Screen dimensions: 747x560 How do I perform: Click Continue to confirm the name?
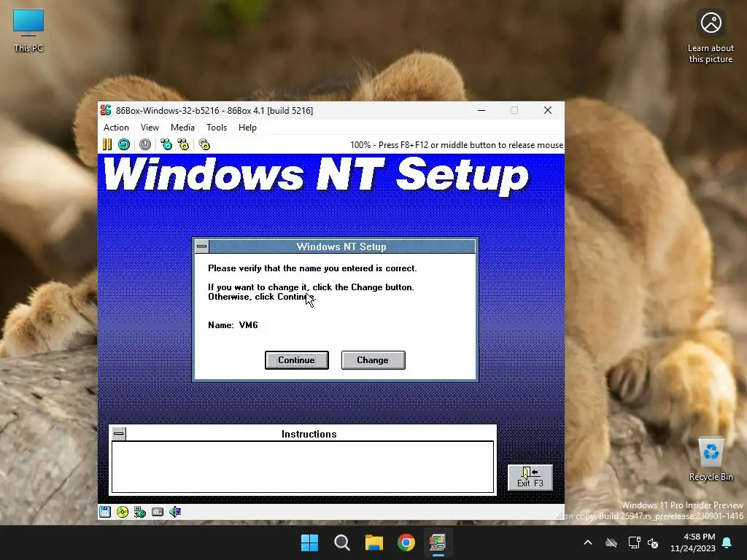coord(297,360)
